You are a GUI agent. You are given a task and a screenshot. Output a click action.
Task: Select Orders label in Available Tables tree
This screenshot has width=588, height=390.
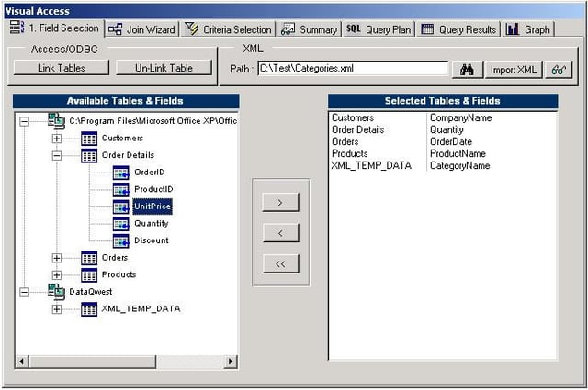click(115, 258)
